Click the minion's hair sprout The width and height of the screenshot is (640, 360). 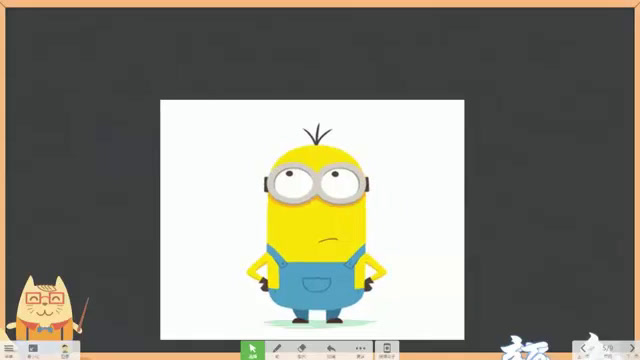tap(317, 134)
